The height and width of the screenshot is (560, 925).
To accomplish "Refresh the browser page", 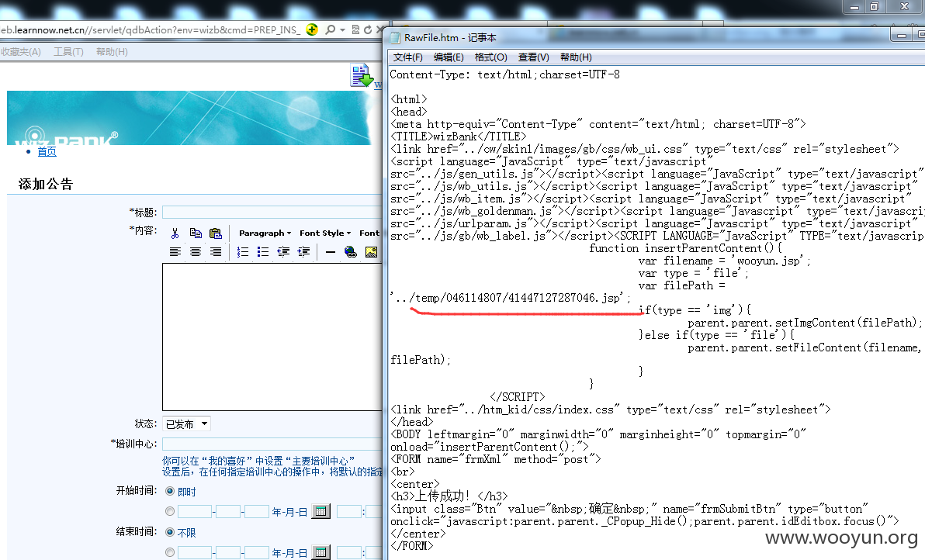I will [x=368, y=29].
